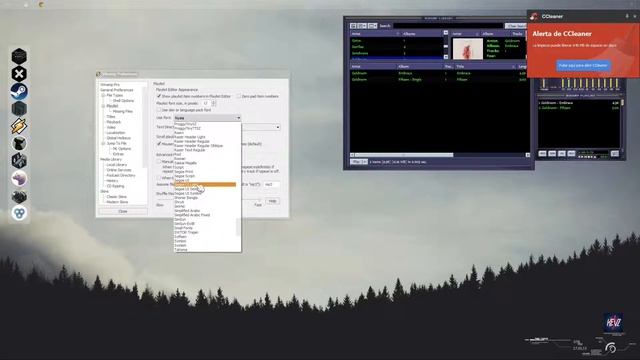
Task: Select Tahoma in font list
Action: tap(181, 249)
